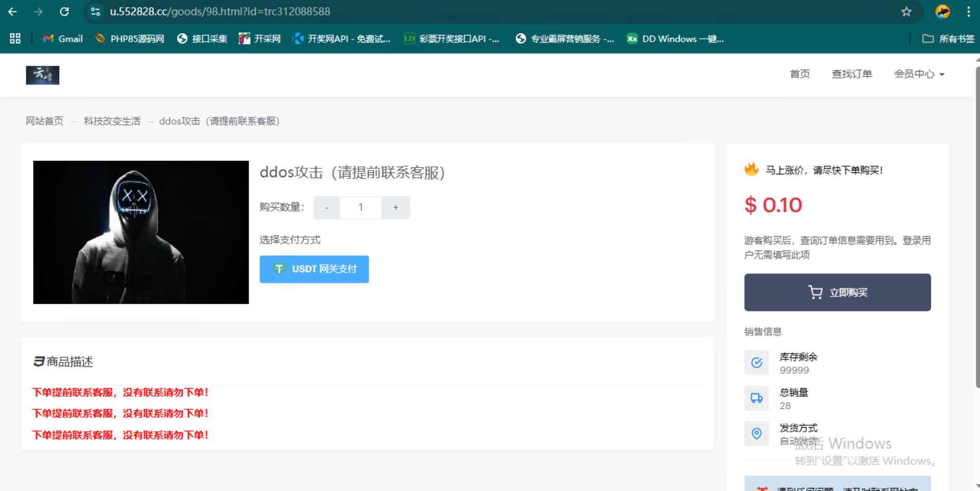The width and height of the screenshot is (980, 491).
Task: Open the Chrome three-dot menu
Action: 968,11
